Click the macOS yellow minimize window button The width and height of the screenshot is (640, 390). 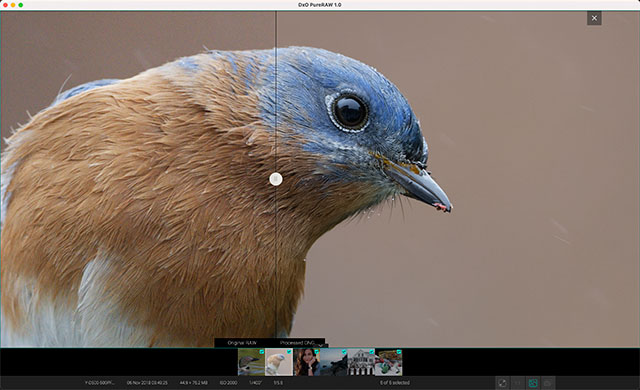[x=13, y=5]
